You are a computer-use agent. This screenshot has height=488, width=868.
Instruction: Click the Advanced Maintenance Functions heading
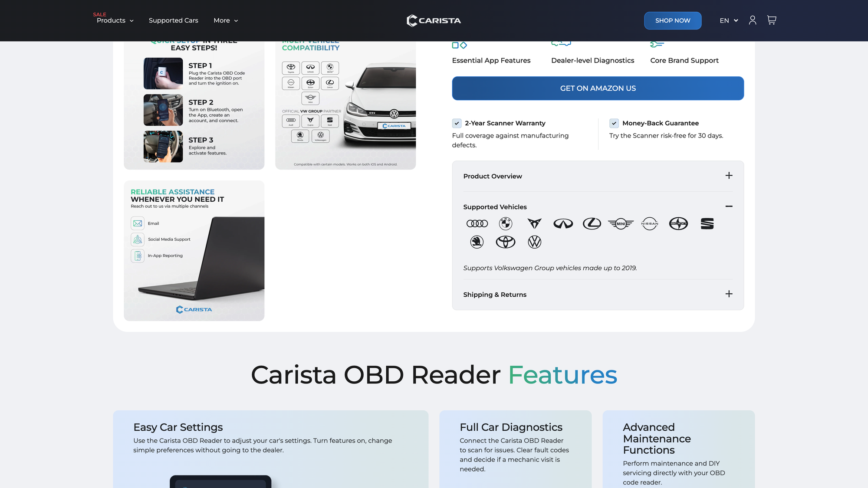pos(657,439)
